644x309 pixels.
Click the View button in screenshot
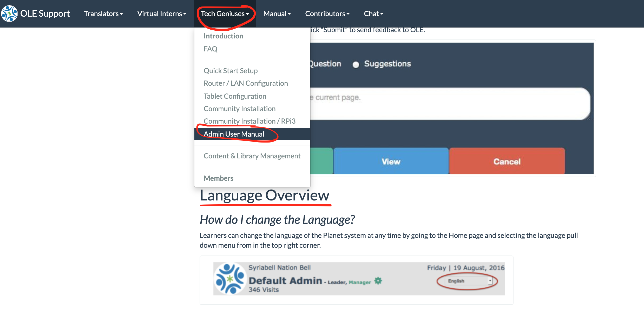(x=391, y=161)
